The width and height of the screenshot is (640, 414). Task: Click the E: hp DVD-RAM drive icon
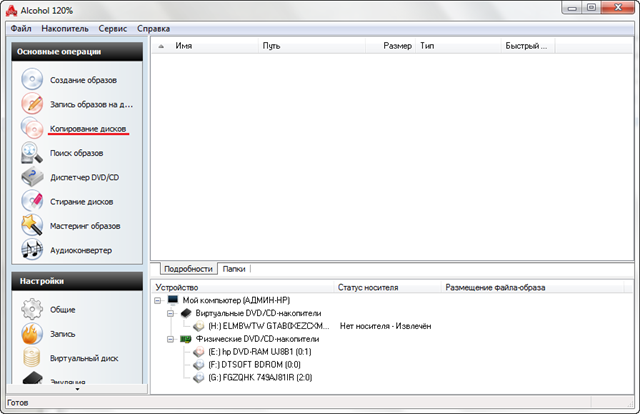(x=199, y=352)
